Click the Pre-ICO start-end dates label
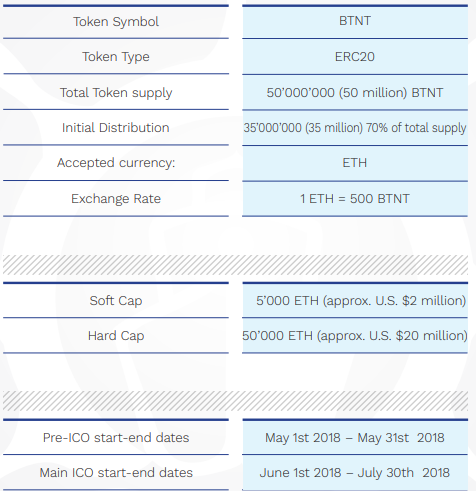 pos(116,438)
